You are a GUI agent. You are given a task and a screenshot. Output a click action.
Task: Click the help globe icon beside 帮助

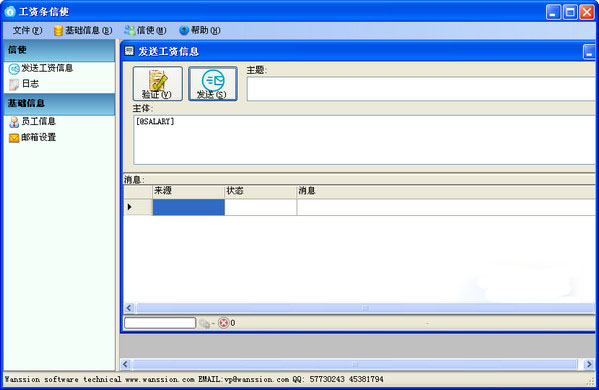(184, 30)
